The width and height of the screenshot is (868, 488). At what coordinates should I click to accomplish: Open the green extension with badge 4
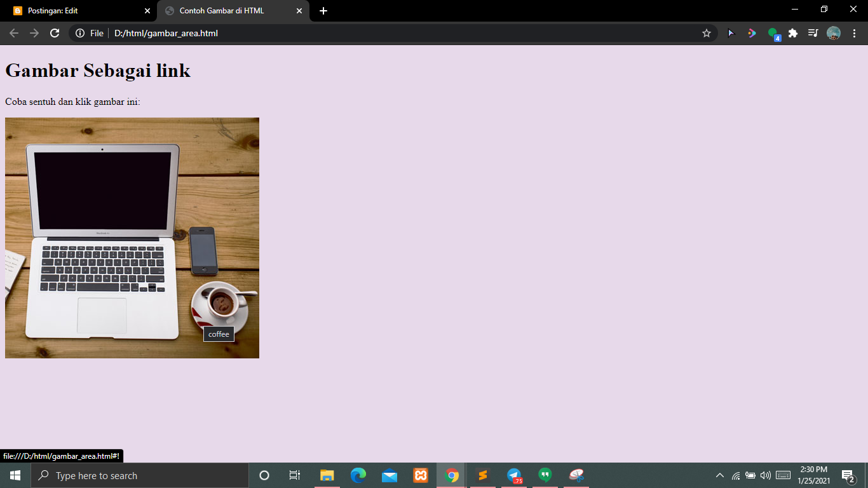[x=773, y=34]
